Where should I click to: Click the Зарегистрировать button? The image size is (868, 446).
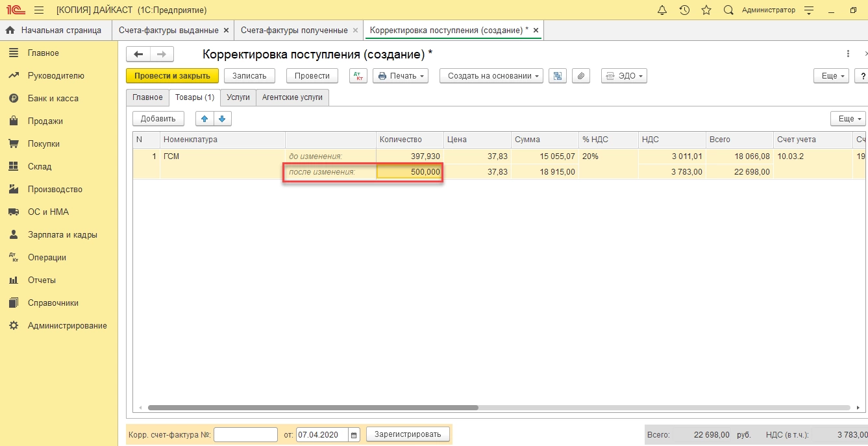408,434
